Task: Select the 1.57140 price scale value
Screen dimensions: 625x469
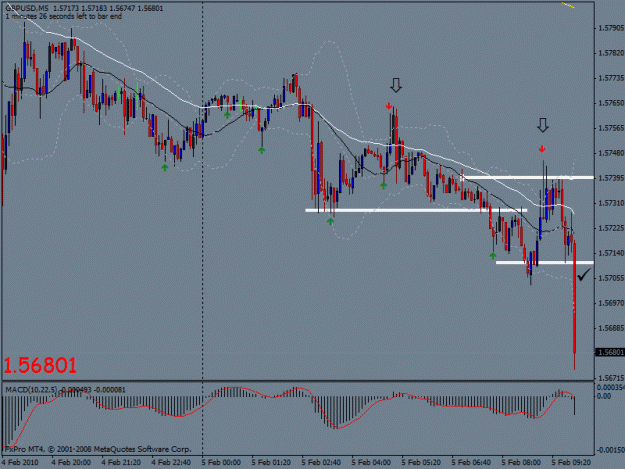Action: pos(611,253)
